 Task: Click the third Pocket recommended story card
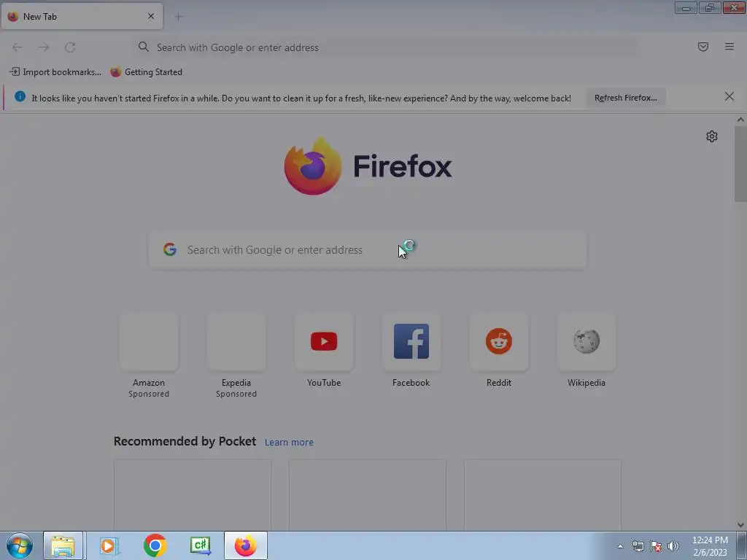543,494
